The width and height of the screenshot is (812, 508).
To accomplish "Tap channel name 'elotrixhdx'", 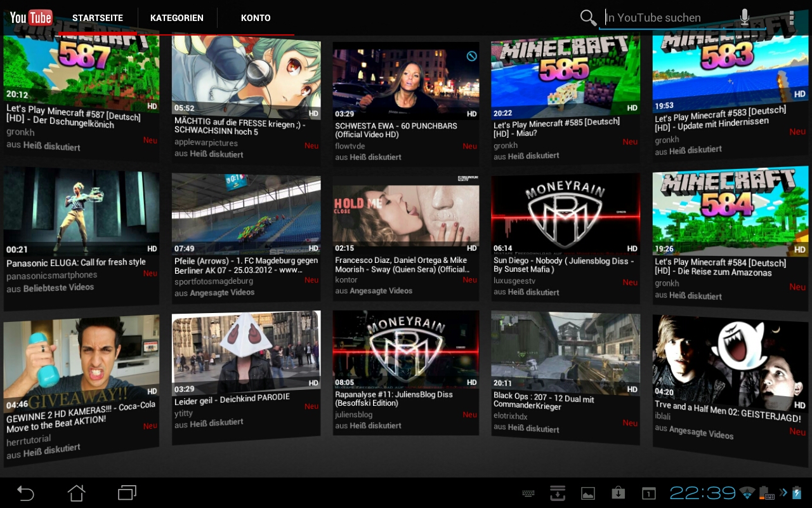I will click(x=510, y=417).
